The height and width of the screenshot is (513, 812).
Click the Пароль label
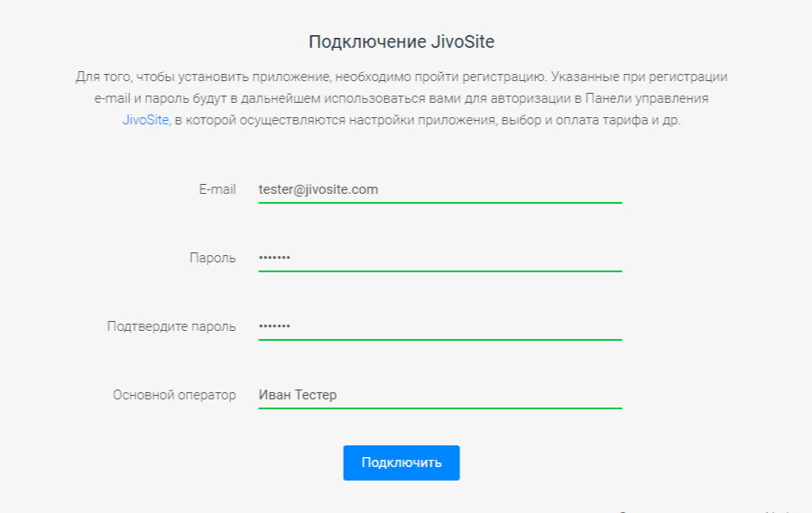pyautogui.click(x=212, y=258)
